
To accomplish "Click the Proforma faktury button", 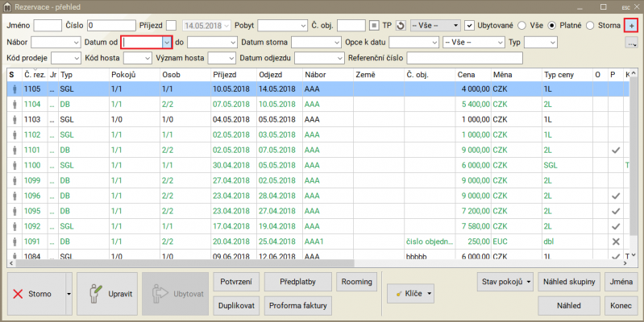I will coord(299,306).
